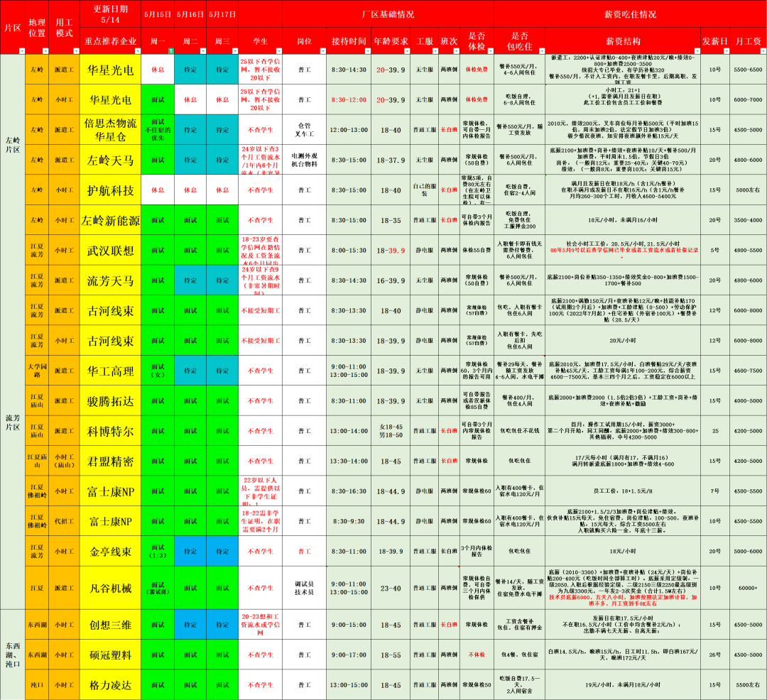Open the 周三 column filter dropdown

tap(235, 51)
